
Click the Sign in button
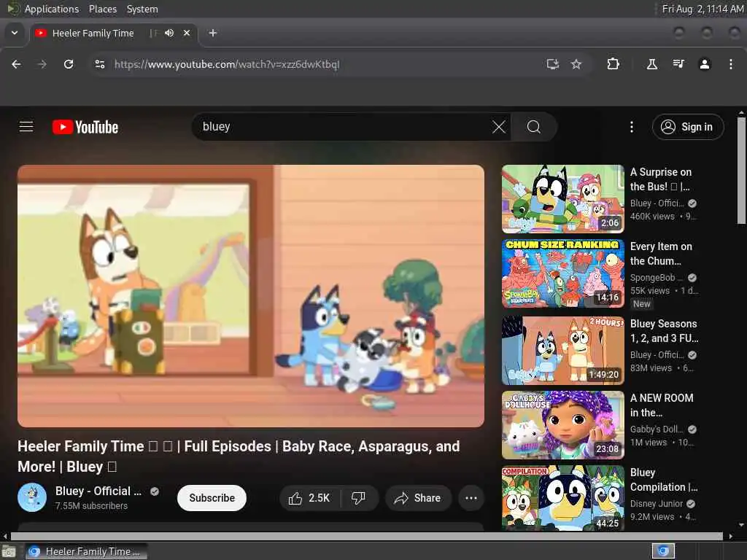coord(689,127)
